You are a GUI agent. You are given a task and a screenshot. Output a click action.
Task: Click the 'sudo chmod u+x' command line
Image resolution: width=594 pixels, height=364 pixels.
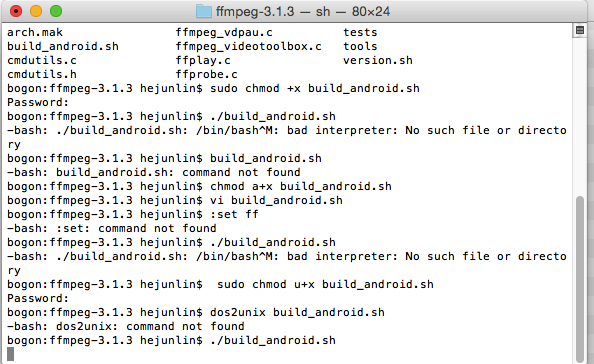(220, 284)
